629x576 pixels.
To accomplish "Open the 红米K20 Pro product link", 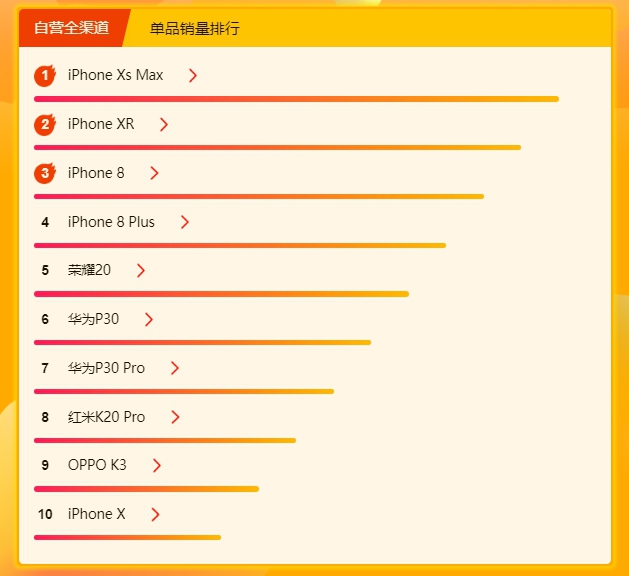I will pos(106,417).
